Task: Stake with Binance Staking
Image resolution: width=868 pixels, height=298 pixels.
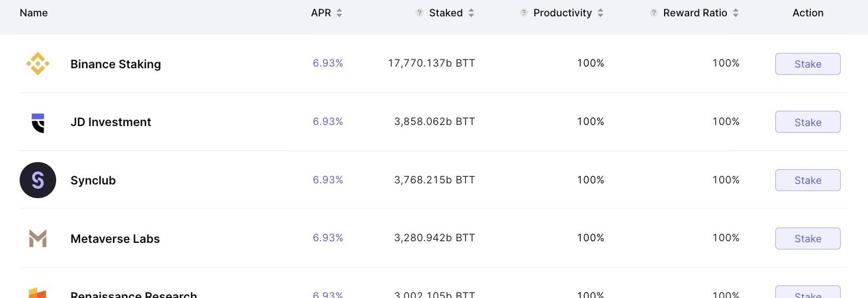Action: coord(807,64)
